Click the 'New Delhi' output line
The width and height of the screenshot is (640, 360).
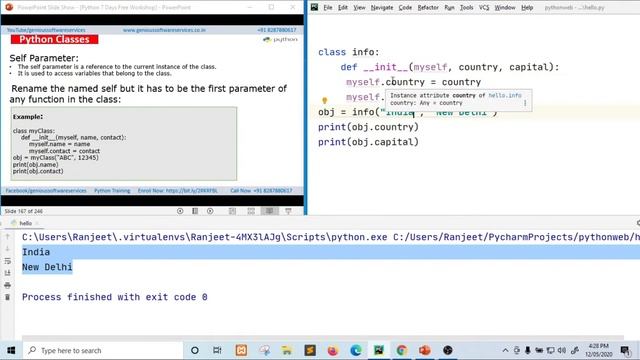pyautogui.click(x=47, y=267)
